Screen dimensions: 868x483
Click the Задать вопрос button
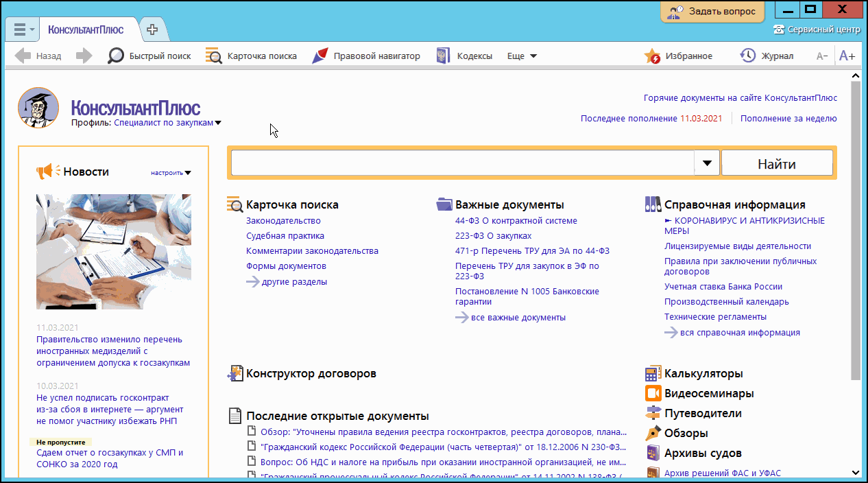(712, 11)
